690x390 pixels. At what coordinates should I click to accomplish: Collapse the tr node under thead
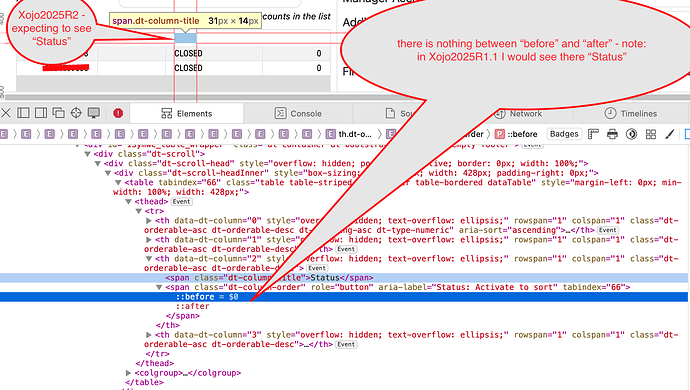click(138, 211)
